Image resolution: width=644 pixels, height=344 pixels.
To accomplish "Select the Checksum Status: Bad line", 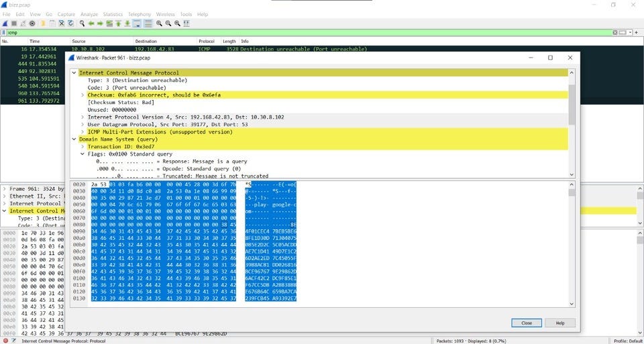I will pyautogui.click(x=121, y=103).
